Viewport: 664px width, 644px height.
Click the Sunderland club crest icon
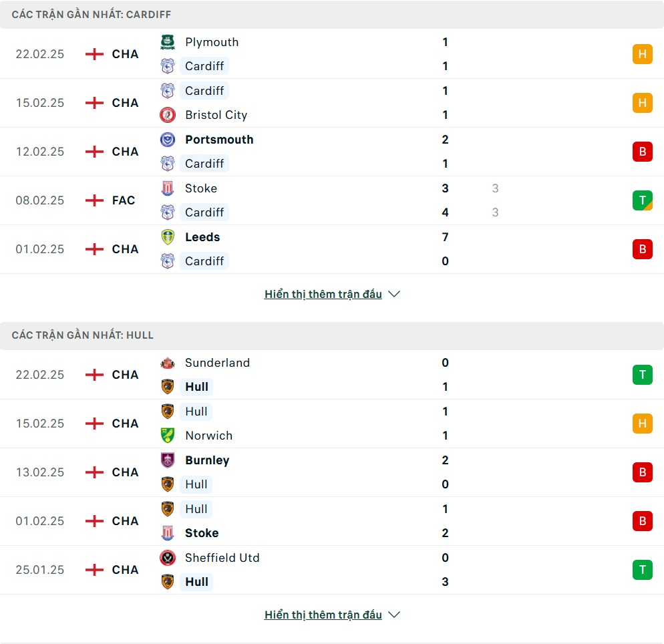[x=167, y=363]
